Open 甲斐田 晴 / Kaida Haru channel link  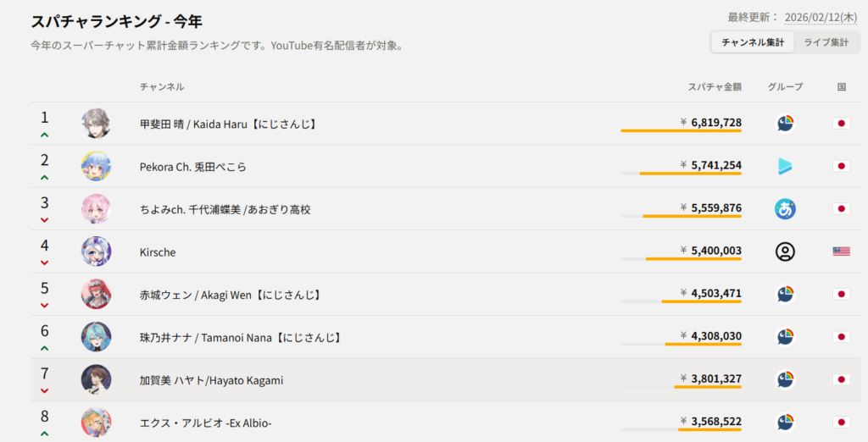pyautogui.click(x=228, y=124)
